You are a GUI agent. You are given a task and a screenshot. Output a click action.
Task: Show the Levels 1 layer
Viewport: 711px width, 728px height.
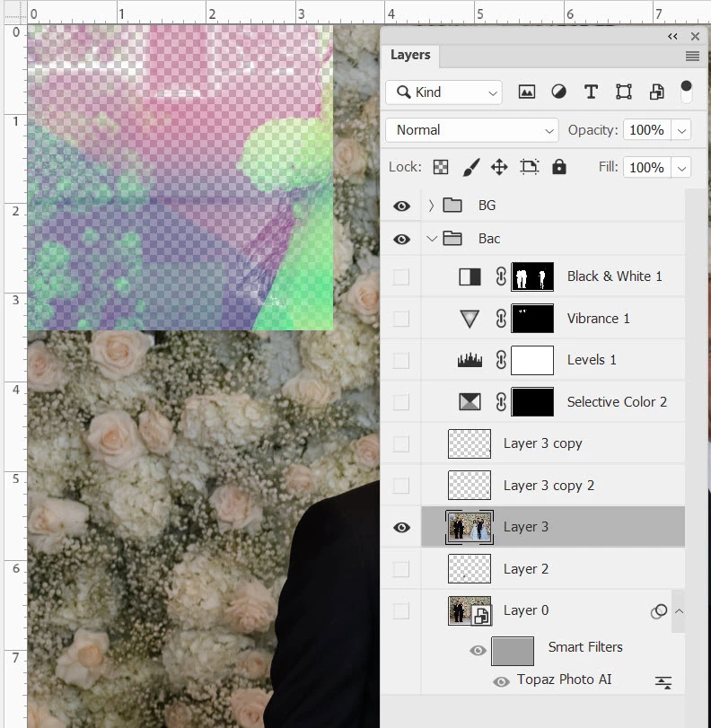[x=400, y=360]
